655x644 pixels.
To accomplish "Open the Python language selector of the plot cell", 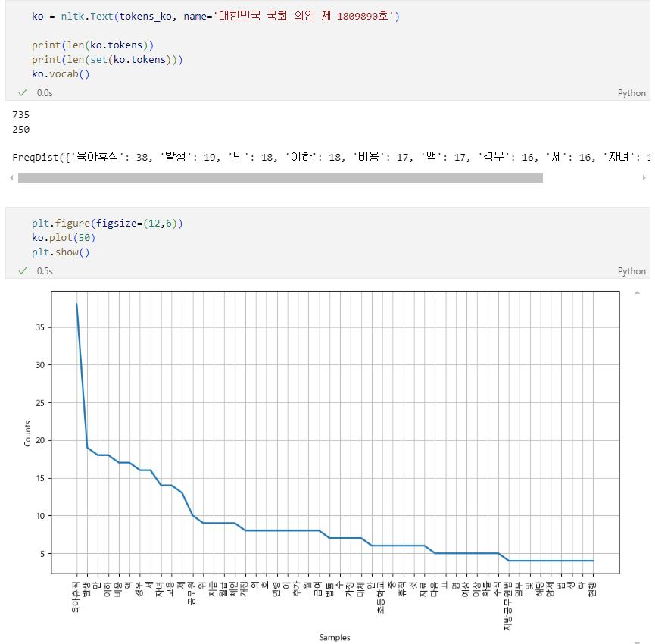I will click(632, 271).
